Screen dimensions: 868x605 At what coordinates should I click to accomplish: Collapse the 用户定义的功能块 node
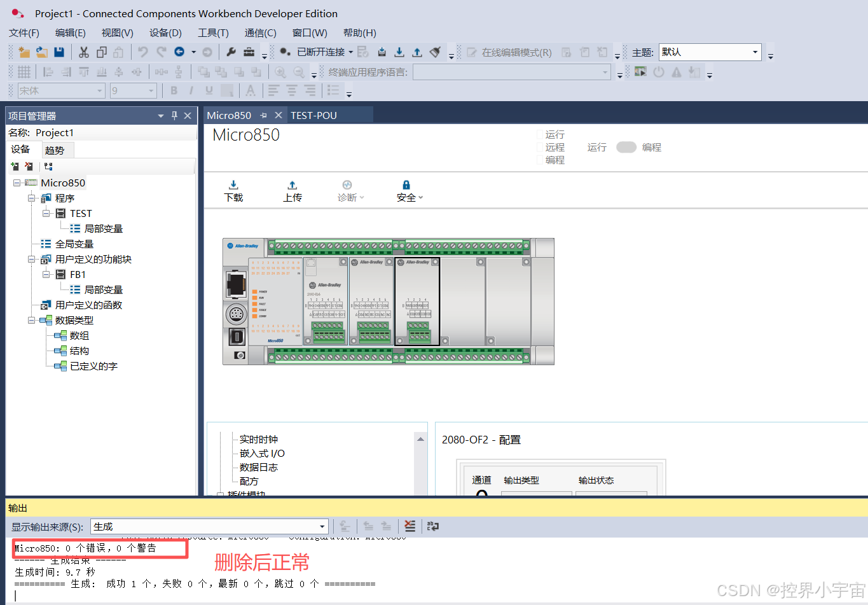coord(31,259)
